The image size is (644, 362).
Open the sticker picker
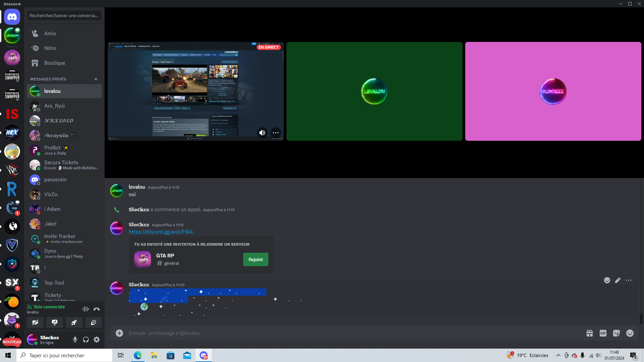(616, 333)
